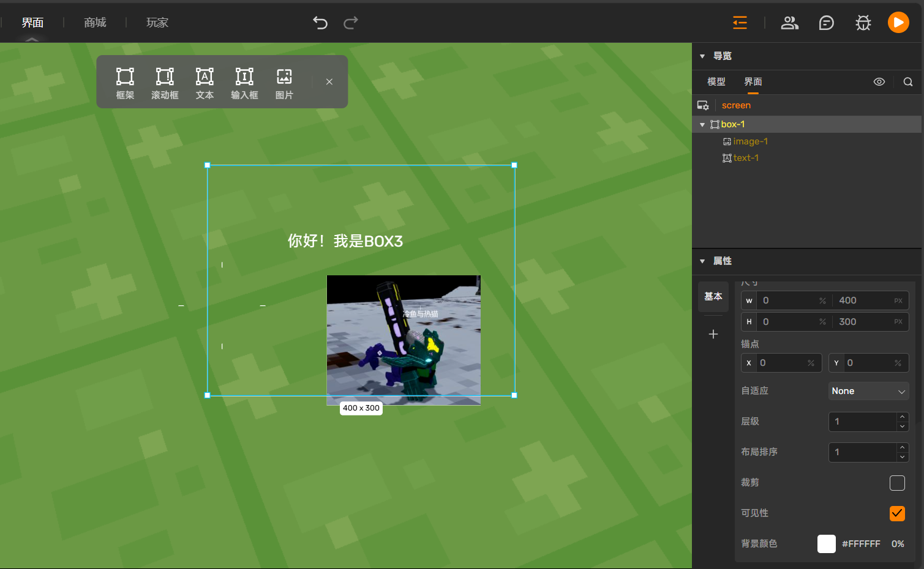Open the 商城 menu item
The height and width of the screenshot is (569, 924).
95,23
